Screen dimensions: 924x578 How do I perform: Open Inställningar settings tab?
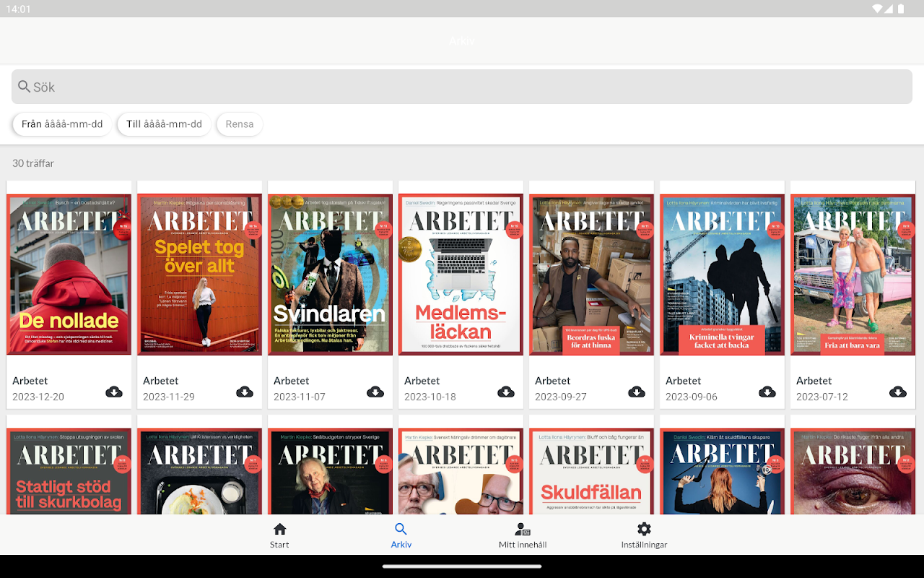644,535
